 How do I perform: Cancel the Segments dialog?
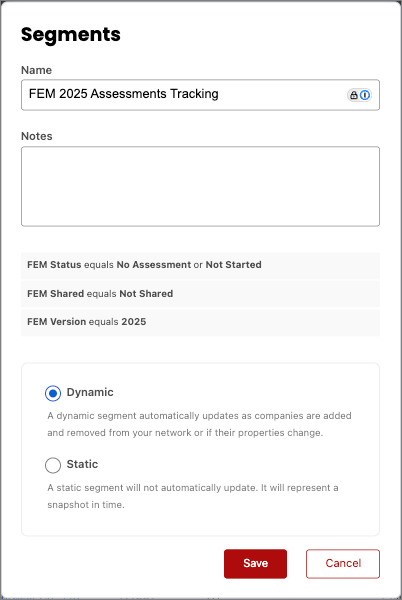(343, 564)
